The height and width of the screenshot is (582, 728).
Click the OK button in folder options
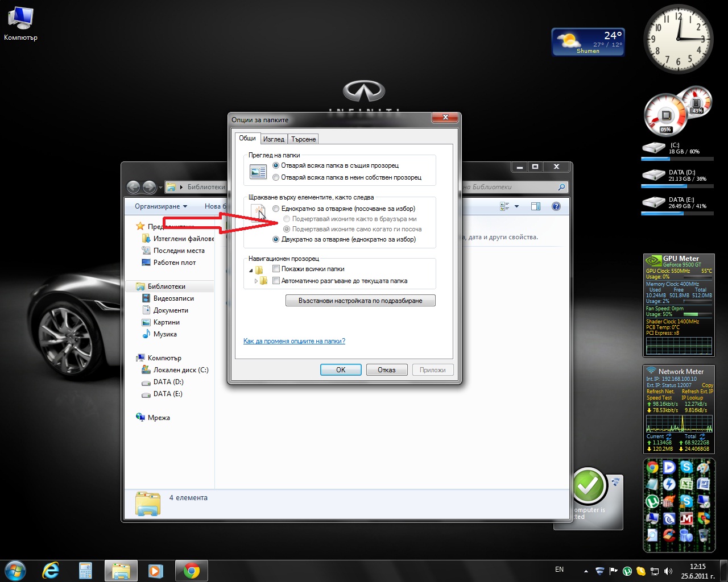point(341,369)
